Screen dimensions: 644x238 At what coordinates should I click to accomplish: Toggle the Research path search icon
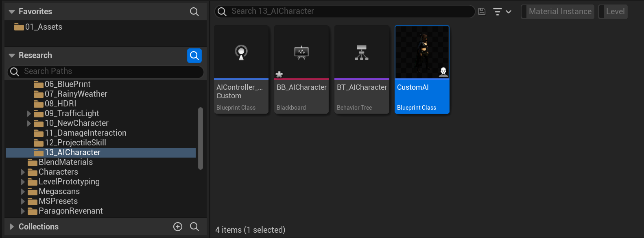tap(194, 56)
